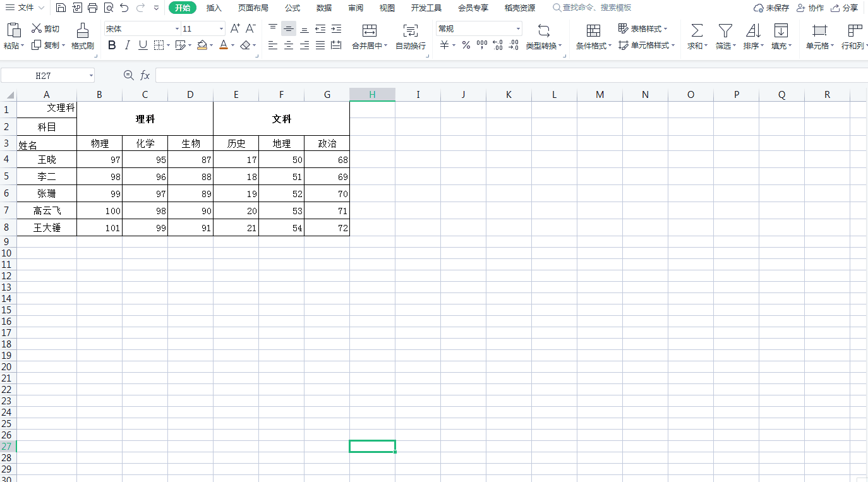Image resolution: width=868 pixels, height=482 pixels.
Task: Apply middle vertical alignment
Action: 289,28
